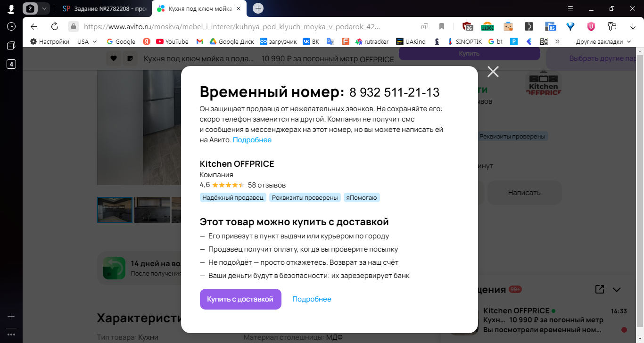Image resolution: width=644 pixels, height=343 pixels.
Task: Click the 'яПомогаю' badge in popup
Action: (362, 197)
